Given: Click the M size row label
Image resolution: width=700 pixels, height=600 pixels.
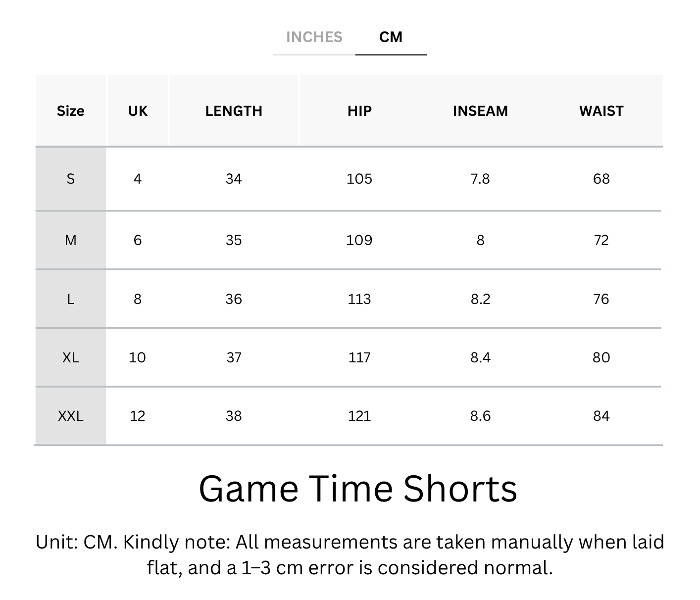Looking at the screenshot, I should (70, 240).
